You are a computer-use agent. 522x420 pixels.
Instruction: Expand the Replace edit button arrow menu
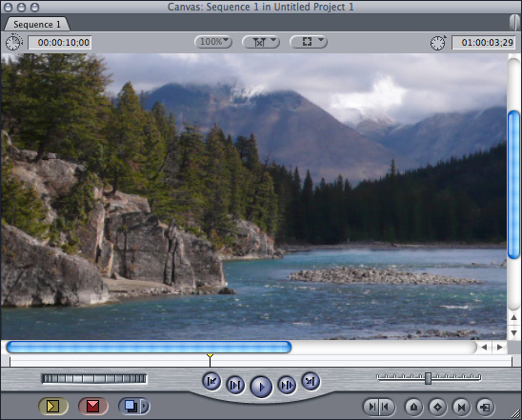[145, 407]
